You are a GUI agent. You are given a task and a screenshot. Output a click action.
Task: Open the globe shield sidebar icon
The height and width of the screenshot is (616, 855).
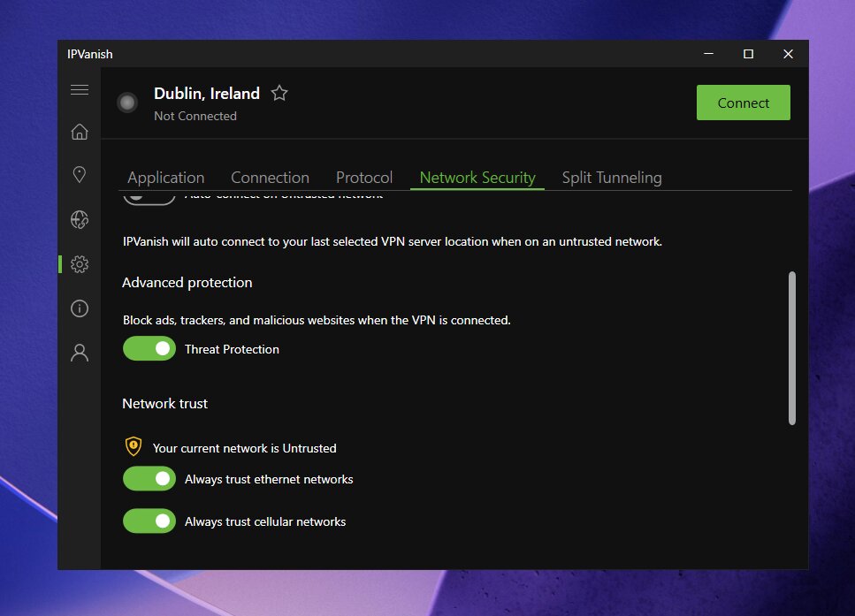[80, 220]
